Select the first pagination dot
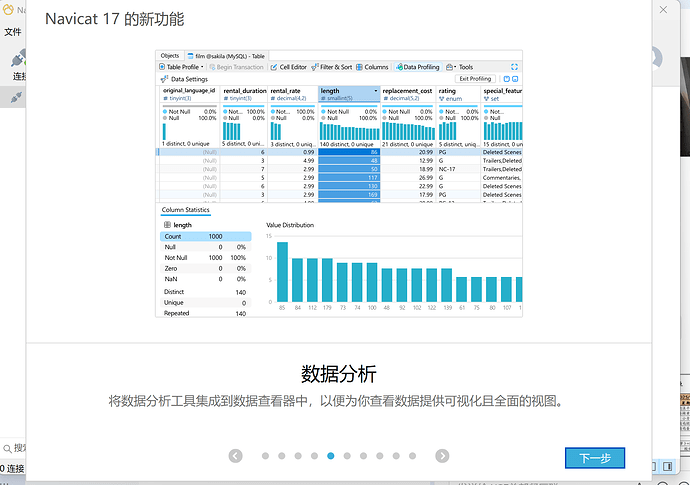 point(266,456)
